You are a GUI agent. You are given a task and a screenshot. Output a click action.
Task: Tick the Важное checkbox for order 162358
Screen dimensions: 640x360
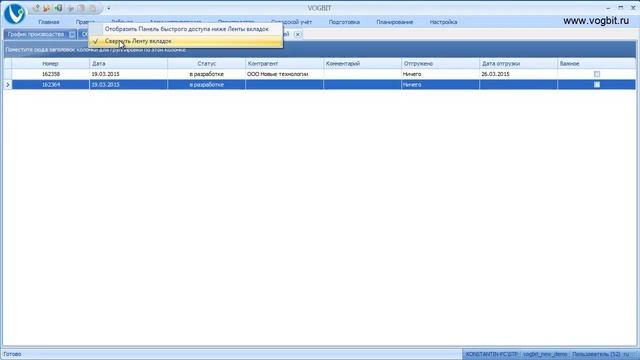pos(597,74)
